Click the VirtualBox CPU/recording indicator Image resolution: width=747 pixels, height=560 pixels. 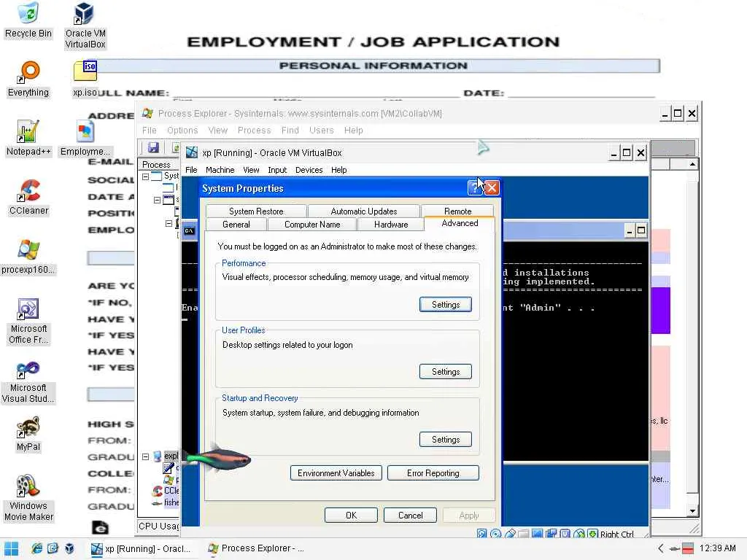565,534
